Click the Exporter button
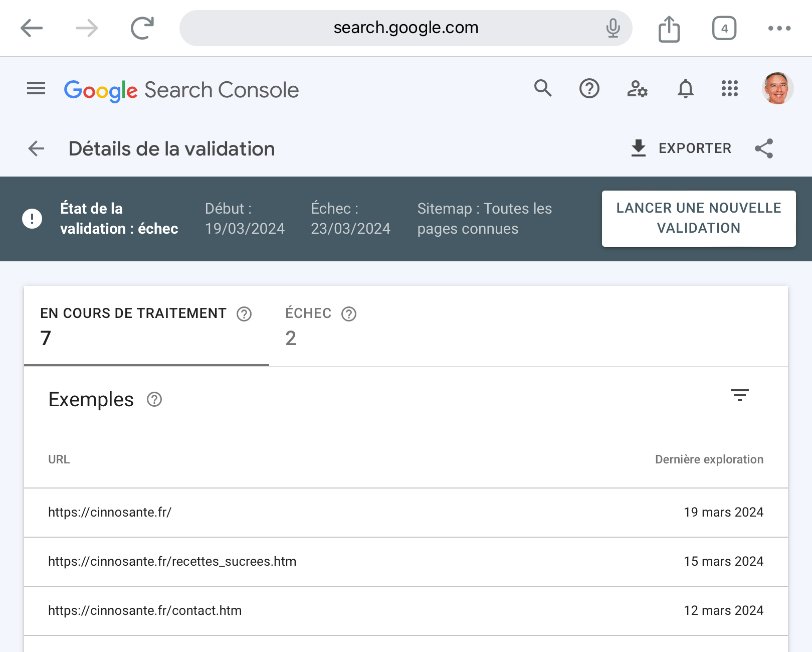Image resolution: width=812 pixels, height=652 pixels. (x=681, y=148)
